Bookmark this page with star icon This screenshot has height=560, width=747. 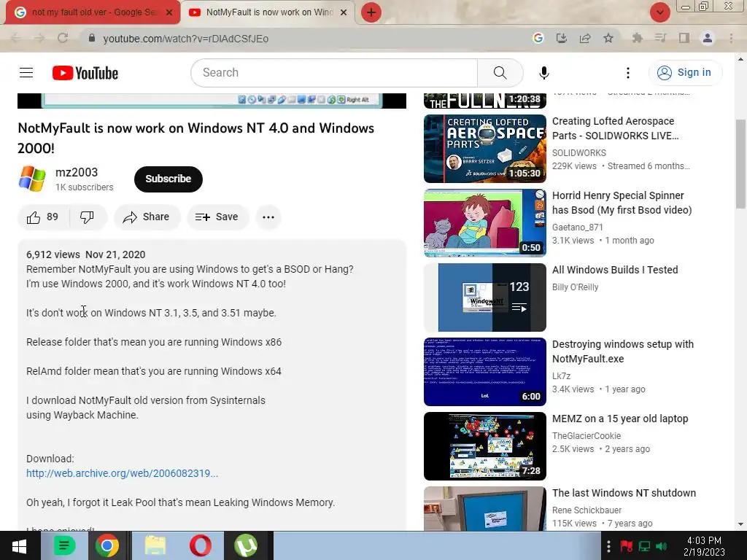click(x=608, y=38)
